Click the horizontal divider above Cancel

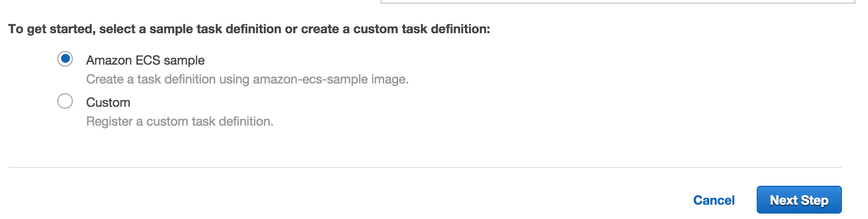point(425,167)
